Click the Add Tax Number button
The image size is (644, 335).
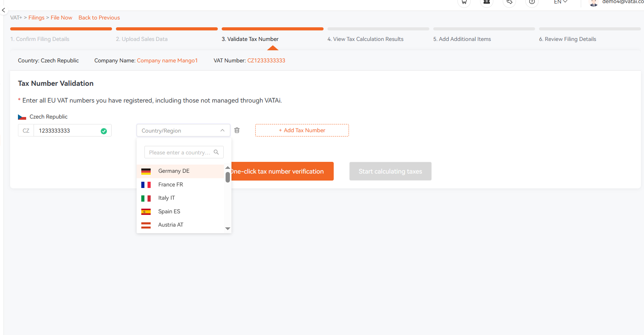pos(302,130)
